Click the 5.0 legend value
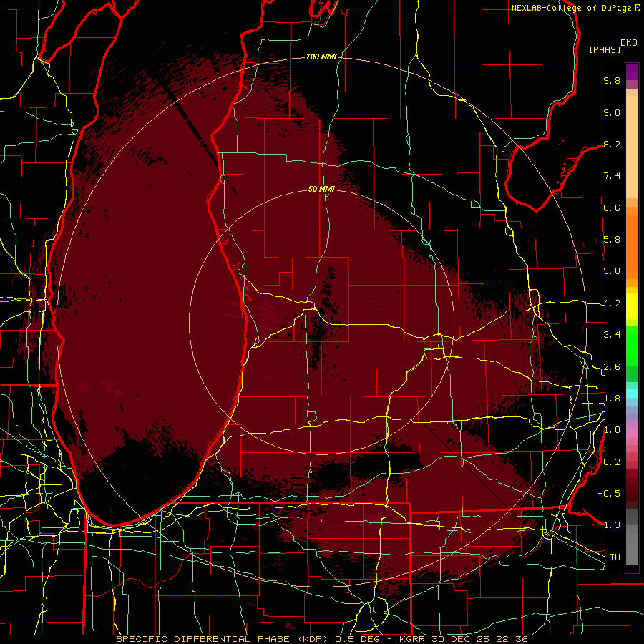Viewport: 644px width, 644px height. 612,271
